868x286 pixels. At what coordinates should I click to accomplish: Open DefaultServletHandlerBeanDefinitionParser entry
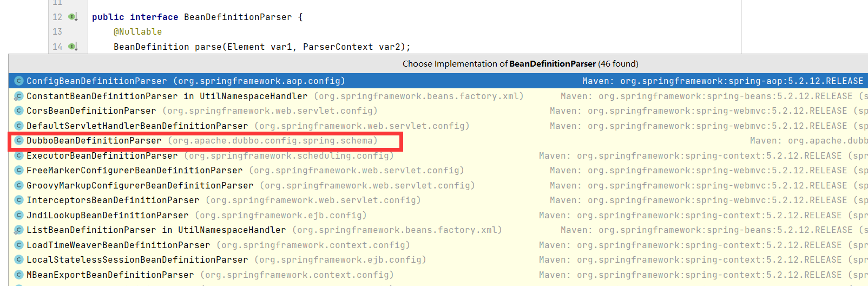point(137,126)
